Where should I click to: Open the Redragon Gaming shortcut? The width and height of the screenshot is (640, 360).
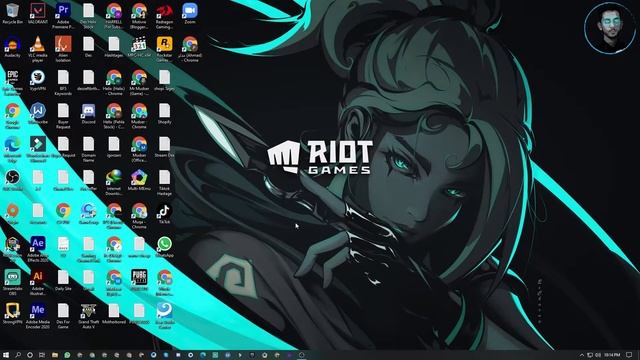pos(164,16)
